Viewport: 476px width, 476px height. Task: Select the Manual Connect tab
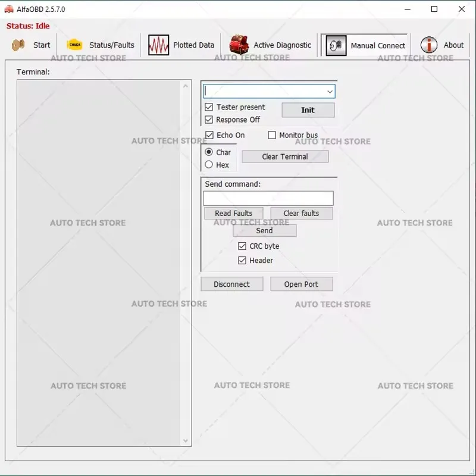(364, 45)
